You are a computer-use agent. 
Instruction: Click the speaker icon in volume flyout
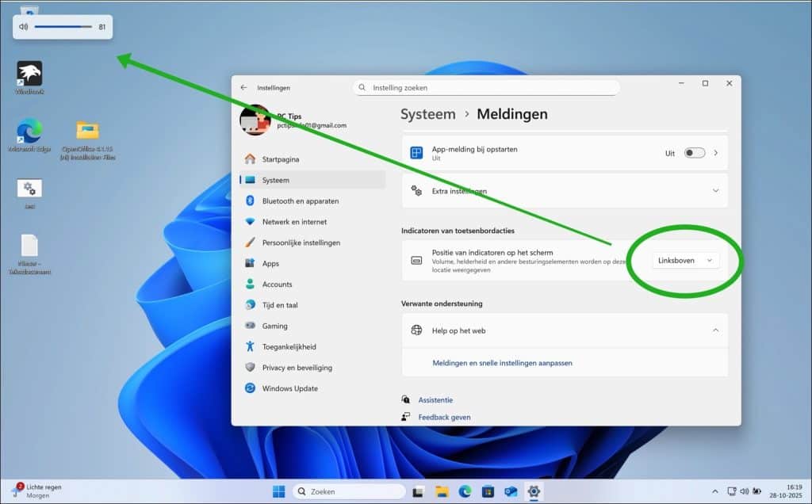pos(24,27)
